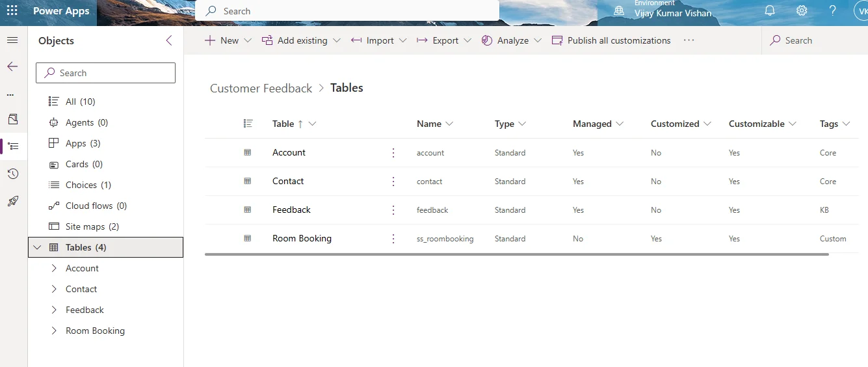Open the VK user account avatar

(861, 11)
